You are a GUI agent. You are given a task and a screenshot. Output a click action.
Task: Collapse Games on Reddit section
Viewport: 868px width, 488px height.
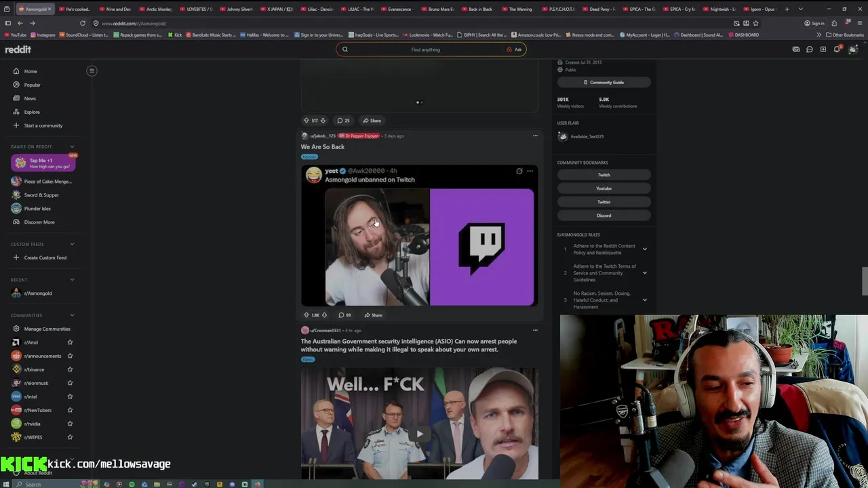[72, 146]
